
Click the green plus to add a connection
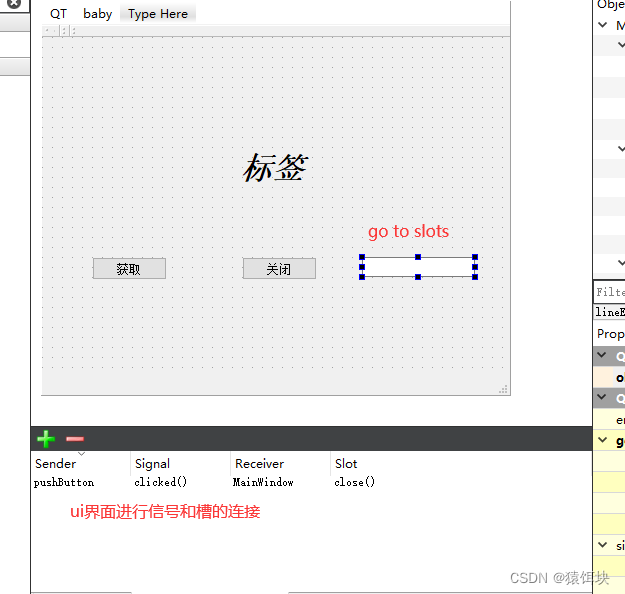tap(46, 439)
